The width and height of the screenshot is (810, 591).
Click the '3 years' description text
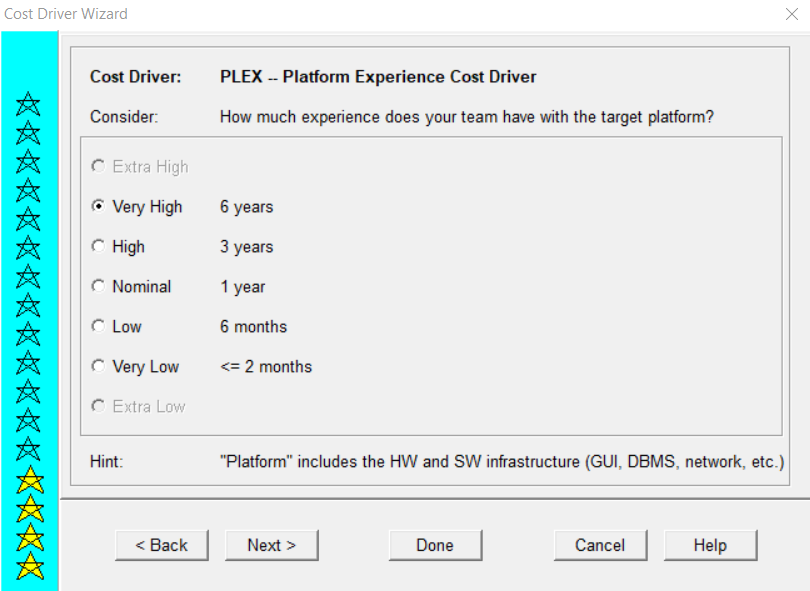click(x=246, y=246)
